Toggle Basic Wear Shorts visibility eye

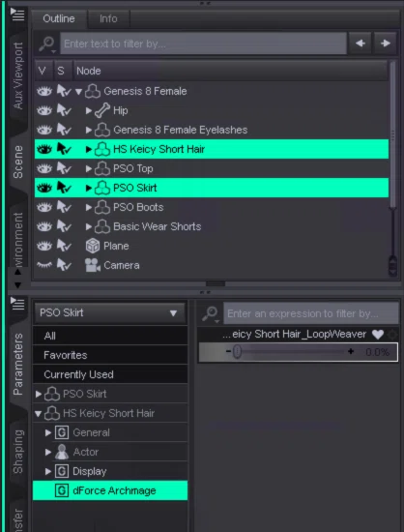pyautogui.click(x=44, y=226)
